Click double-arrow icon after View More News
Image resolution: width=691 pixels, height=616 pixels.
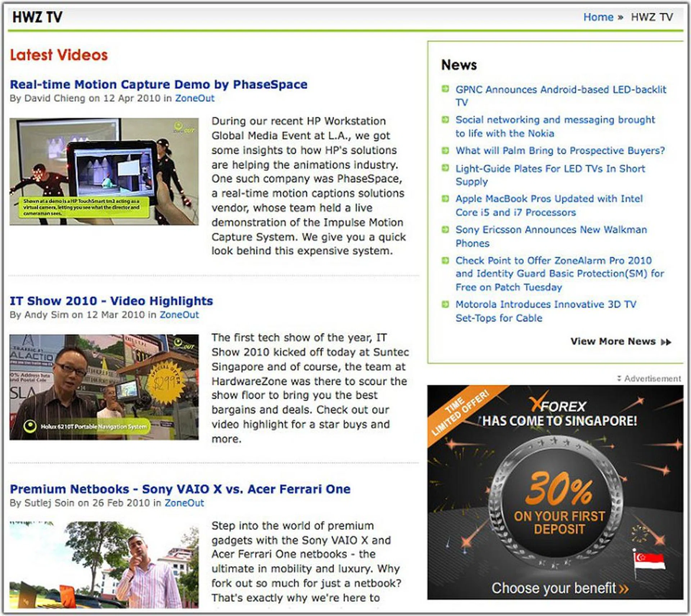click(666, 342)
